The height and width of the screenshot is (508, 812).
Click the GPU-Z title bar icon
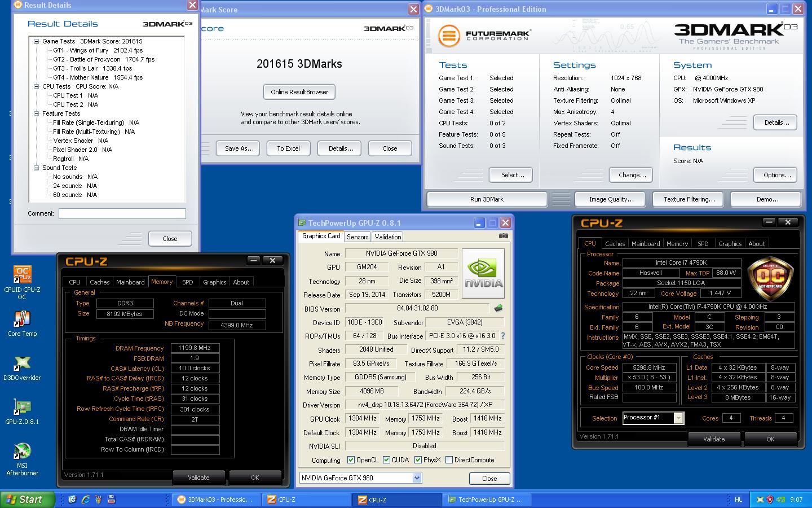pos(302,223)
